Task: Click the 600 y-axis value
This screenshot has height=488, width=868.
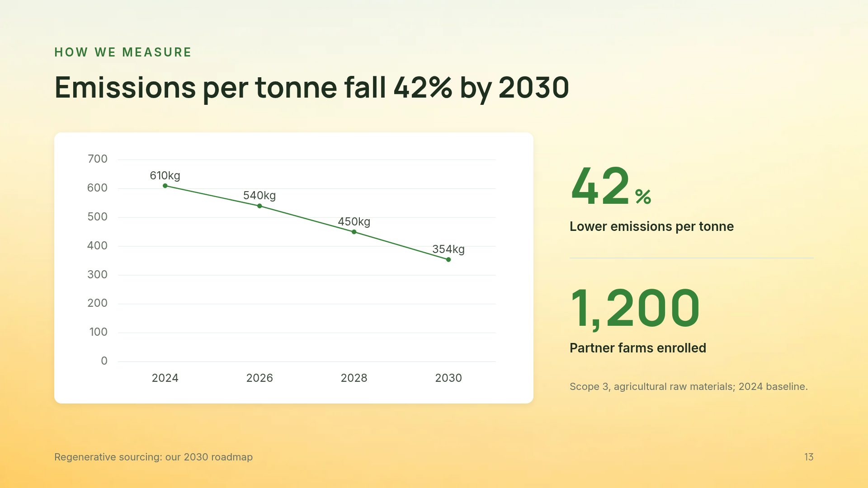Action: (98, 188)
